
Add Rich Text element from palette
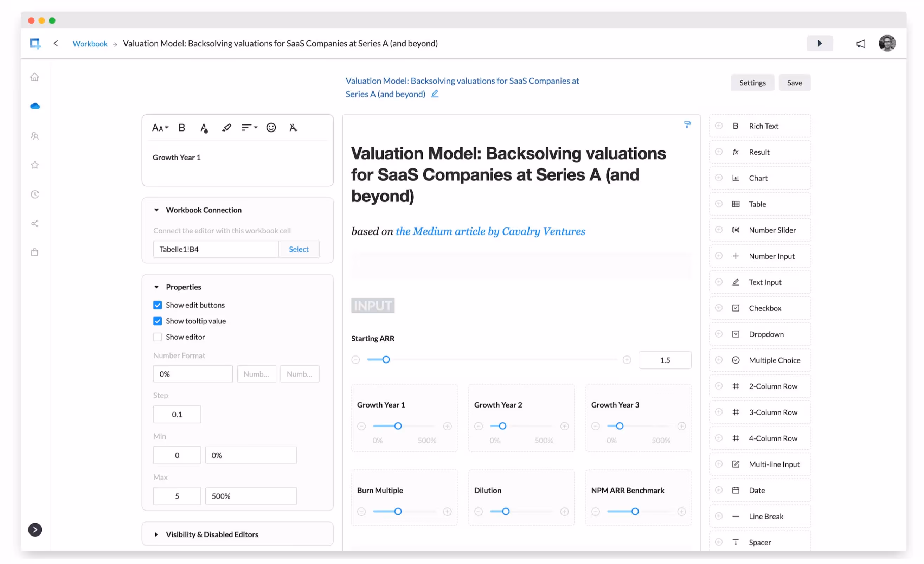[x=761, y=126]
